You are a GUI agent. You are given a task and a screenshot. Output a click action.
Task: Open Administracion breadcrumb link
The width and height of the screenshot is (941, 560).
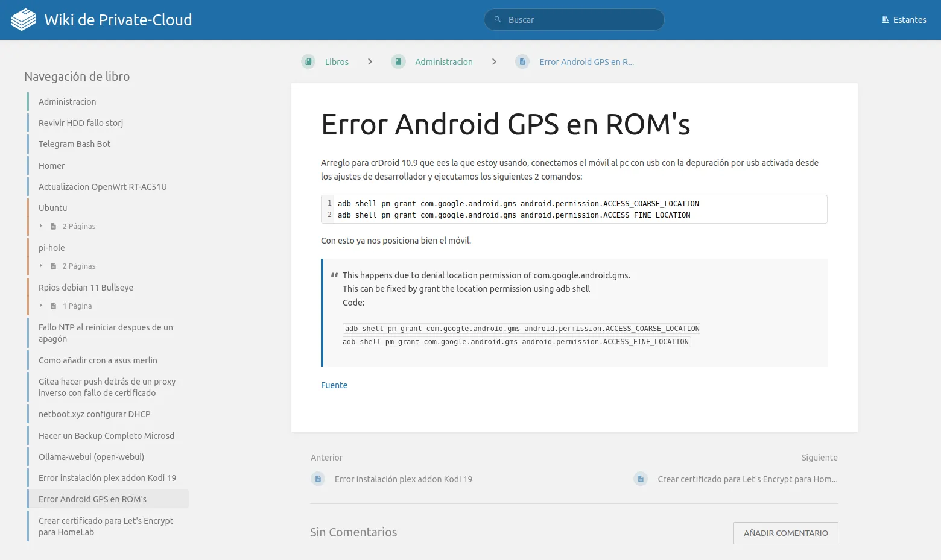[443, 62]
